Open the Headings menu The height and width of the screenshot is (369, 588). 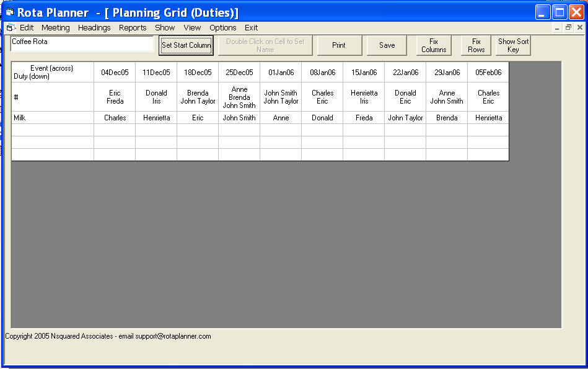pyautogui.click(x=94, y=27)
